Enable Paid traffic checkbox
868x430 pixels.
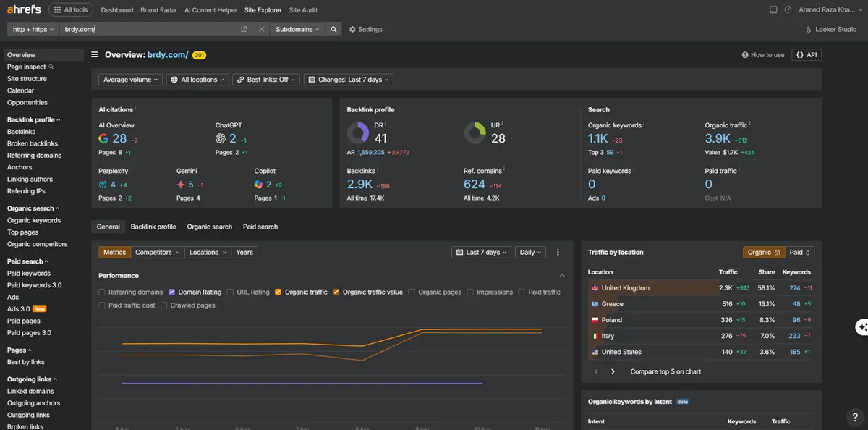coord(522,292)
